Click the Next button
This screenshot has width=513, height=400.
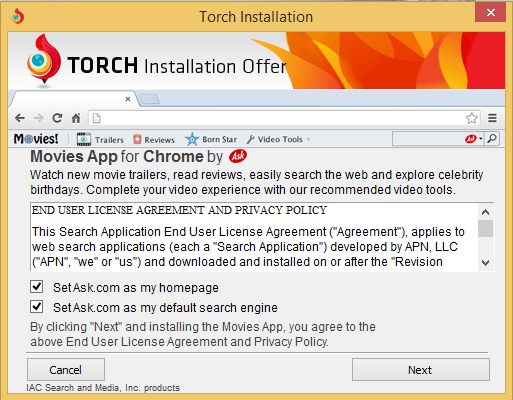pyautogui.click(x=421, y=370)
